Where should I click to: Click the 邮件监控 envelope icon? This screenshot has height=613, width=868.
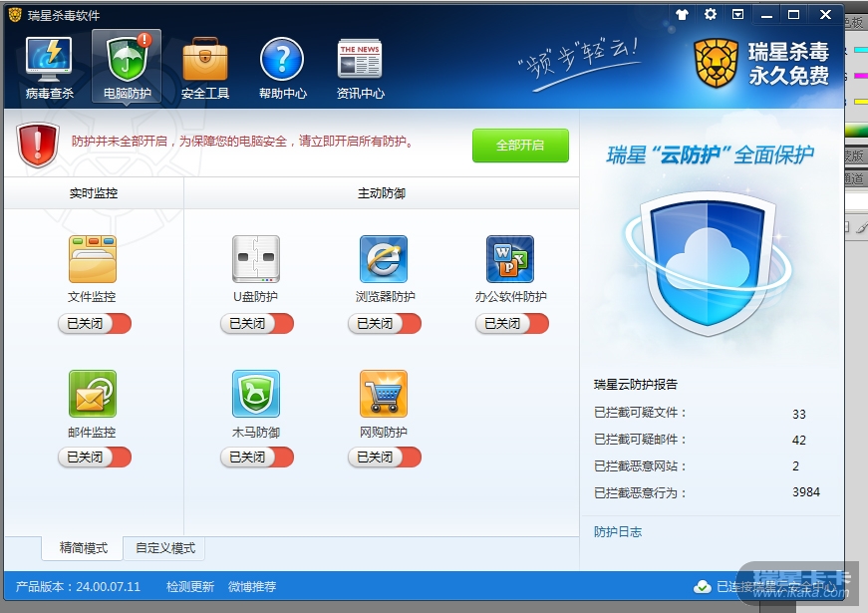pyautogui.click(x=93, y=394)
